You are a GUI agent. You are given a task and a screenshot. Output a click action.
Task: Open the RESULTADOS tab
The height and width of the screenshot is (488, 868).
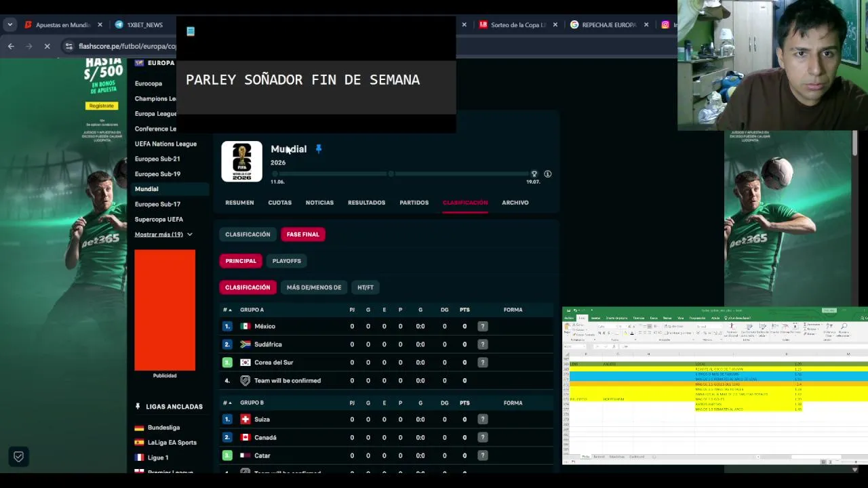(x=366, y=203)
